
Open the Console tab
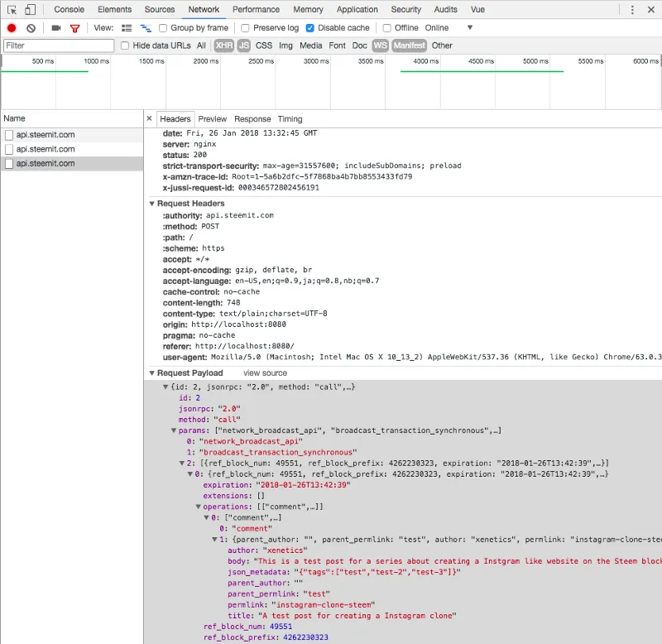(x=70, y=9)
